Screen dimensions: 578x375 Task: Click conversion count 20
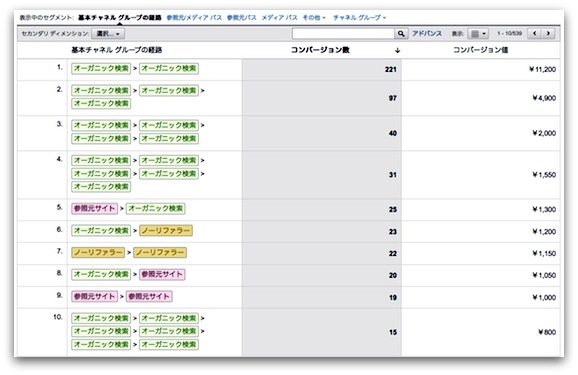[393, 275]
